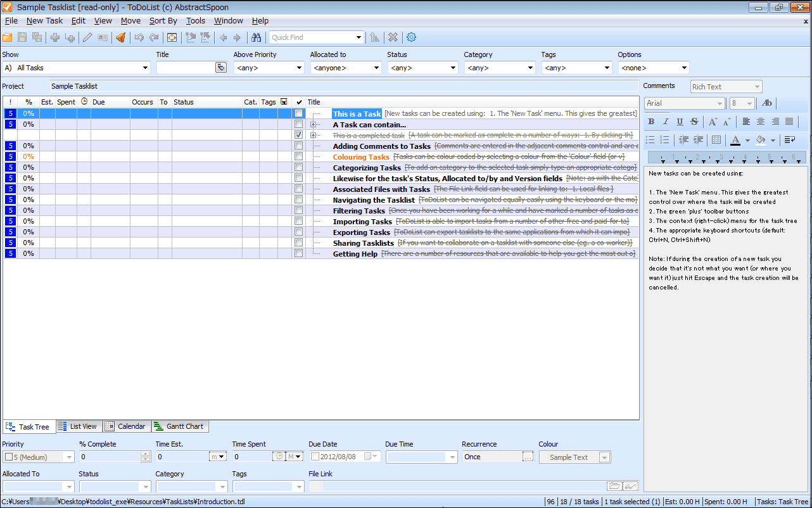Check the 'Getting Help' completion box

point(298,253)
